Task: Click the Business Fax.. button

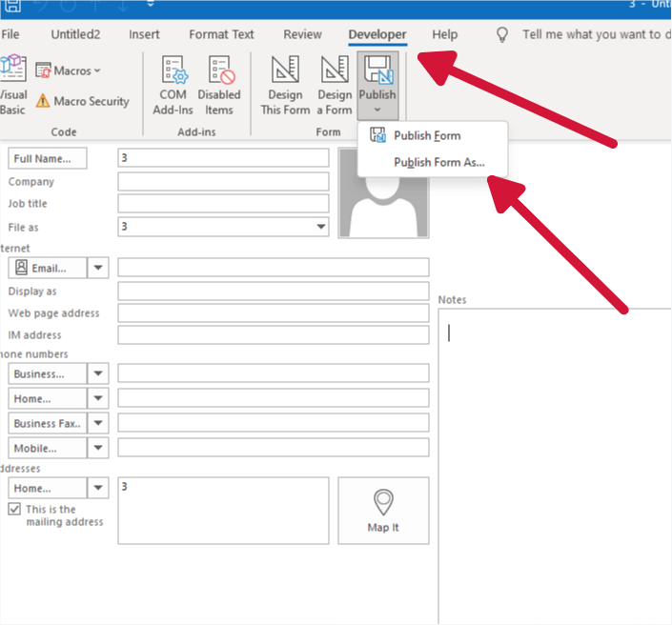Action: (47, 423)
